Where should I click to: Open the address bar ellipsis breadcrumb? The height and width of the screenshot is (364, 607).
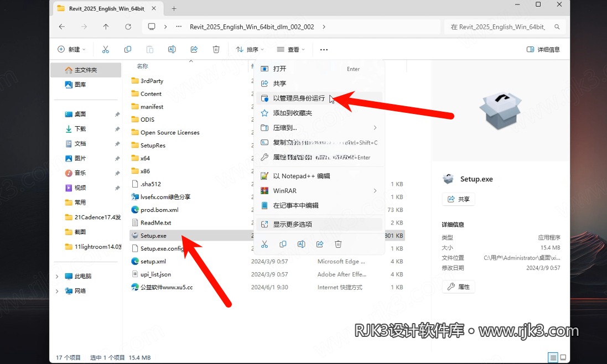point(179,27)
